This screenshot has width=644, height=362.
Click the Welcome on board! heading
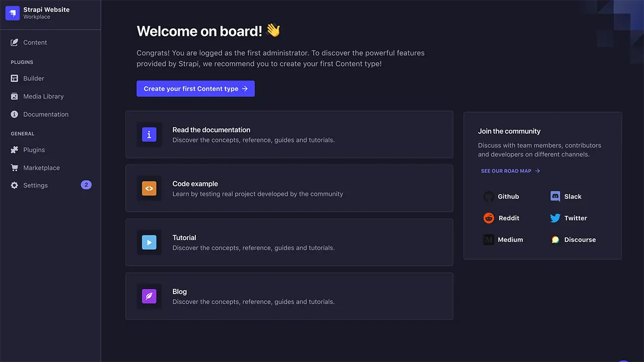click(209, 31)
